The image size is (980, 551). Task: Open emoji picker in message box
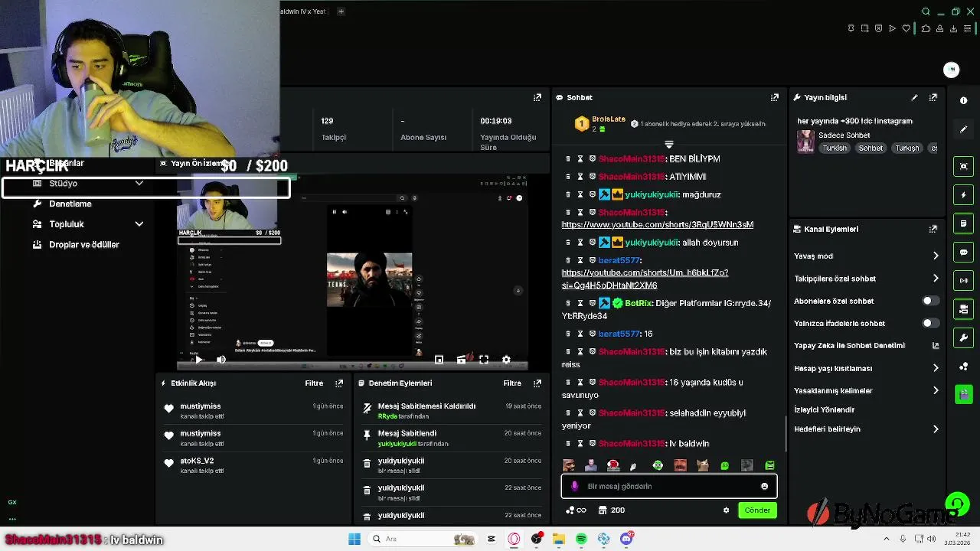(x=764, y=486)
